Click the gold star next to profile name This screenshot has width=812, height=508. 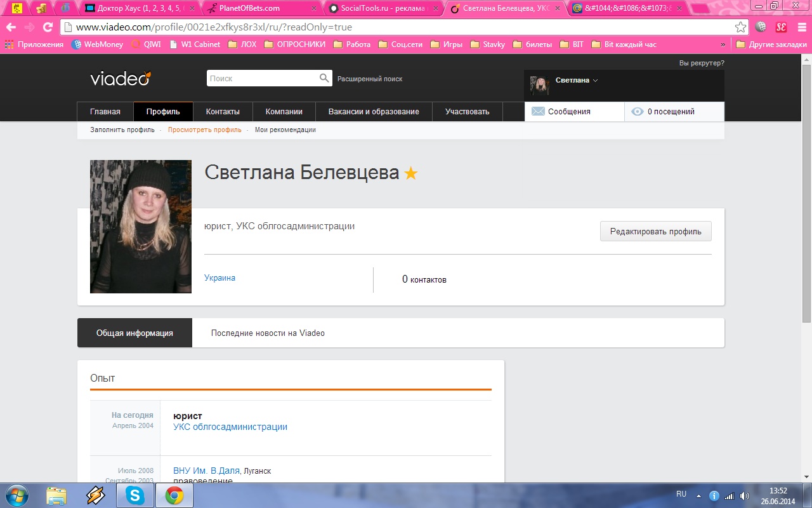(x=411, y=173)
